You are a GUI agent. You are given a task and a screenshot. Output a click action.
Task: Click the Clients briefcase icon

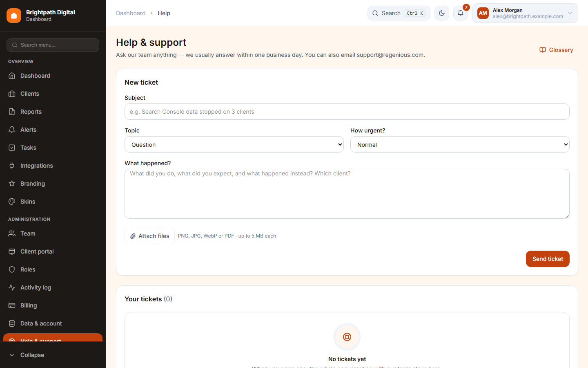pyautogui.click(x=12, y=94)
